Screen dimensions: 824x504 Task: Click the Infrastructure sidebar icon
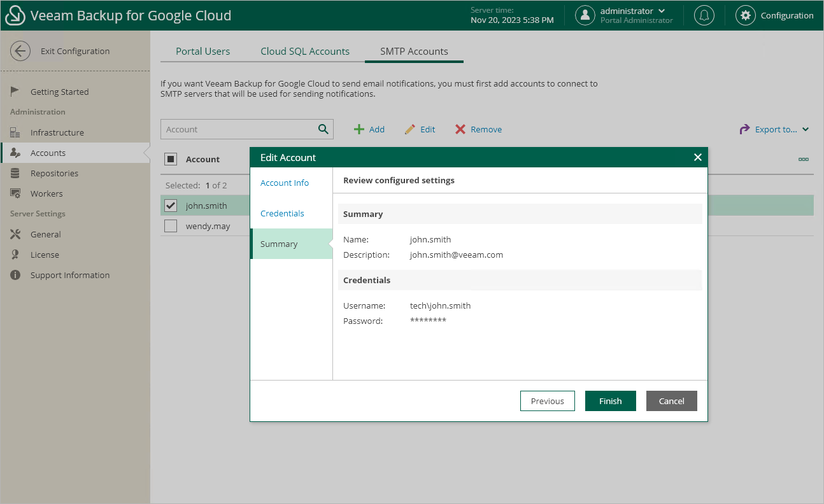[x=16, y=132]
